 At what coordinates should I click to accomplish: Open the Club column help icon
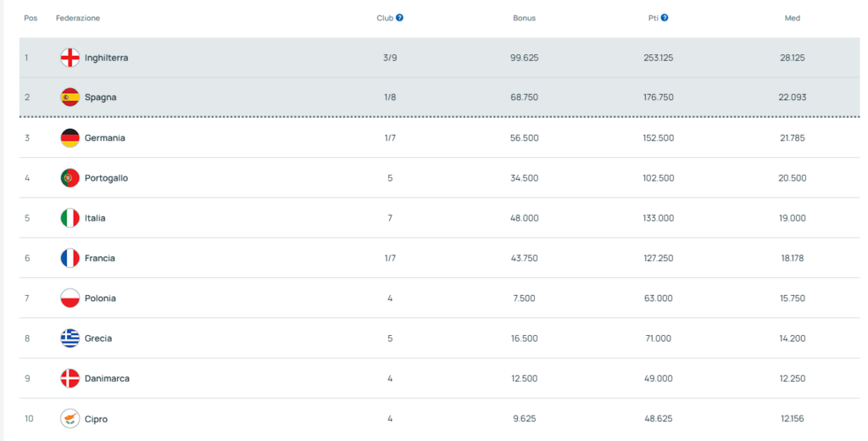point(400,18)
